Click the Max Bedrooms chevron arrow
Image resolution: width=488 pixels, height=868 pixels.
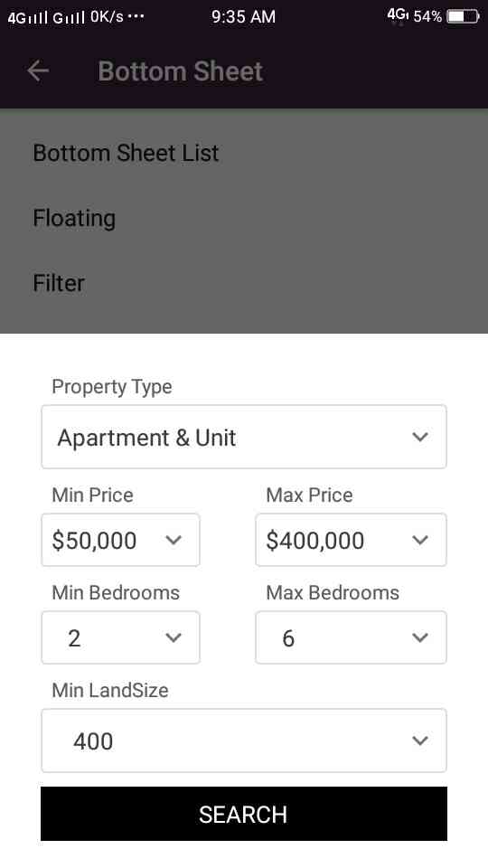tap(420, 637)
